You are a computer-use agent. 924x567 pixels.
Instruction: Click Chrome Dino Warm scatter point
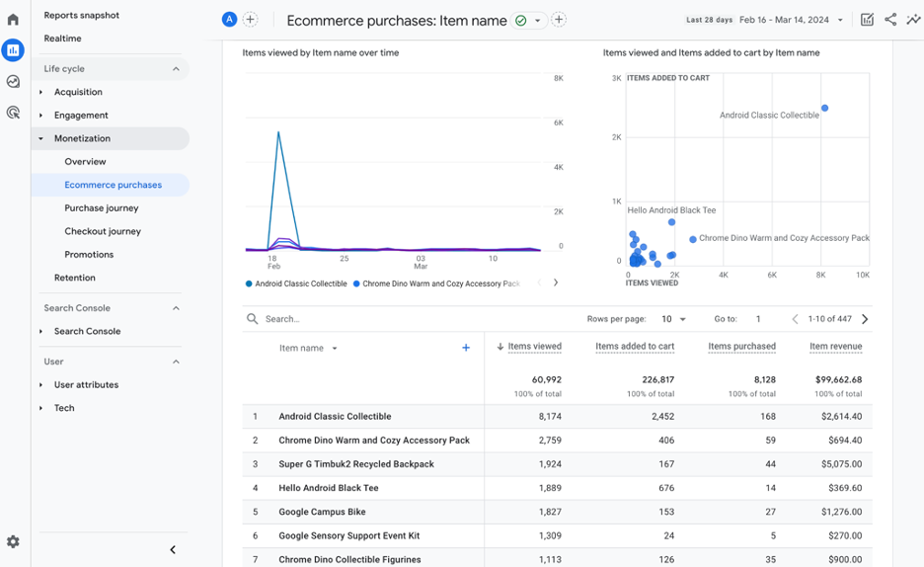tap(693, 239)
